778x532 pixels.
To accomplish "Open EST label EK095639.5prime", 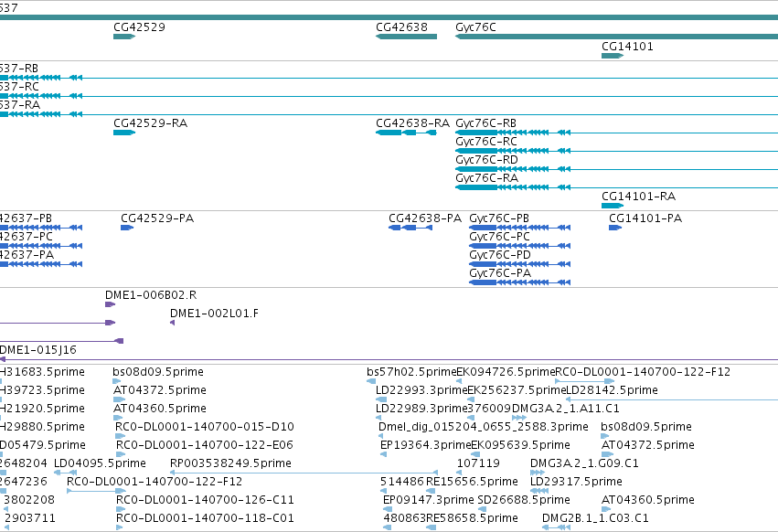I will pos(520,446).
